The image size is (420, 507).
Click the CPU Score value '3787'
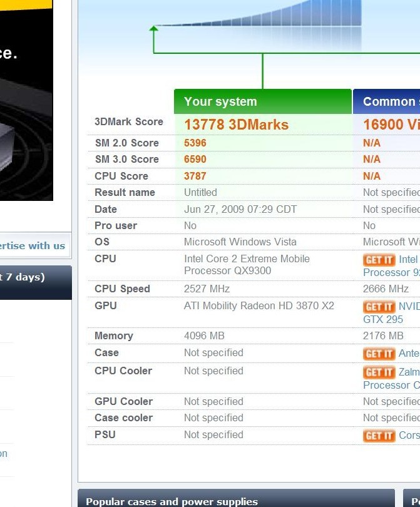pyautogui.click(x=195, y=177)
